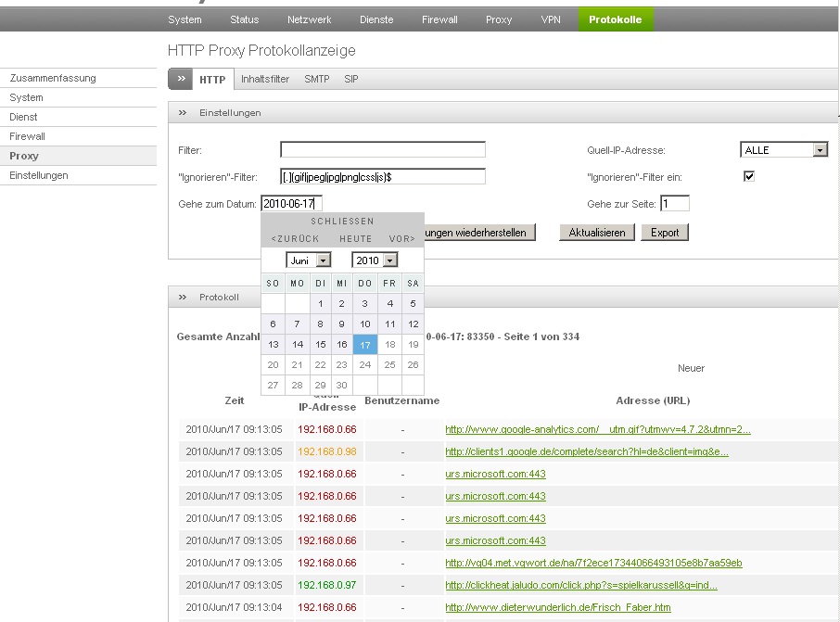Switch to the SMTP tab

click(317, 80)
